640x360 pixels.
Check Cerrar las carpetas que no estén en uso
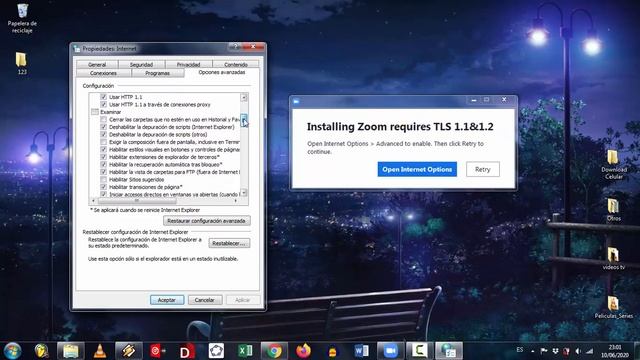point(104,120)
